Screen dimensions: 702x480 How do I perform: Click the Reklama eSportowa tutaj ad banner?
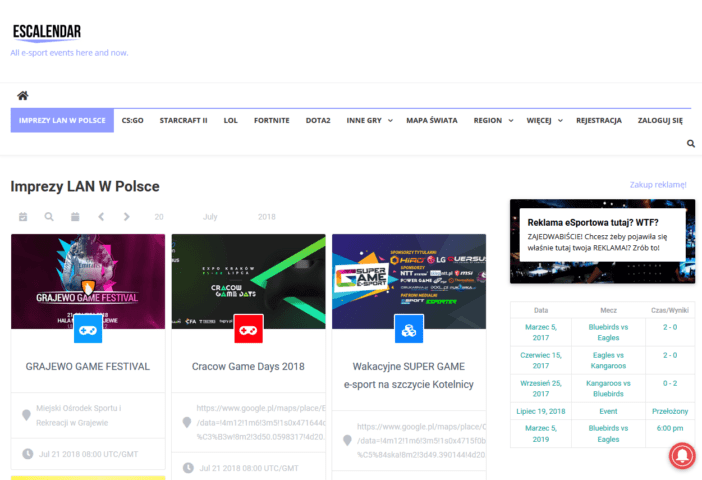pyautogui.click(x=602, y=241)
